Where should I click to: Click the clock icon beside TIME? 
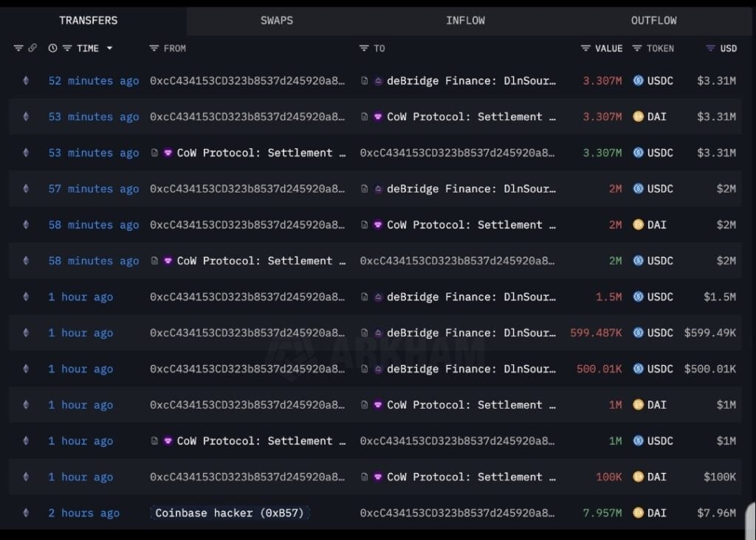point(52,48)
